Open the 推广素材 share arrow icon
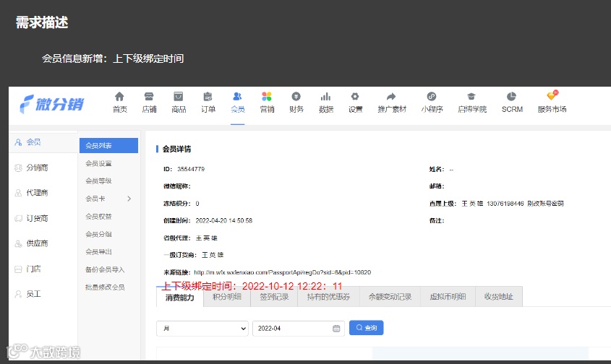 (x=392, y=97)
